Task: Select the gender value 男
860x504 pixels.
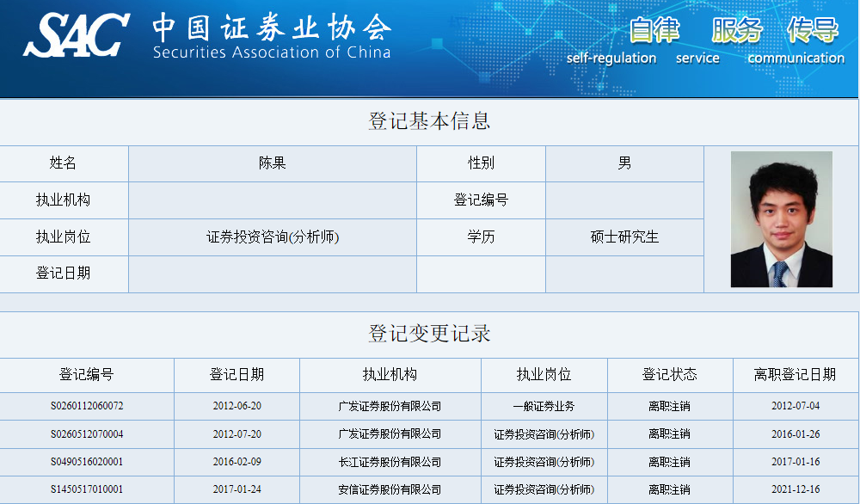Action: (624, 163)
